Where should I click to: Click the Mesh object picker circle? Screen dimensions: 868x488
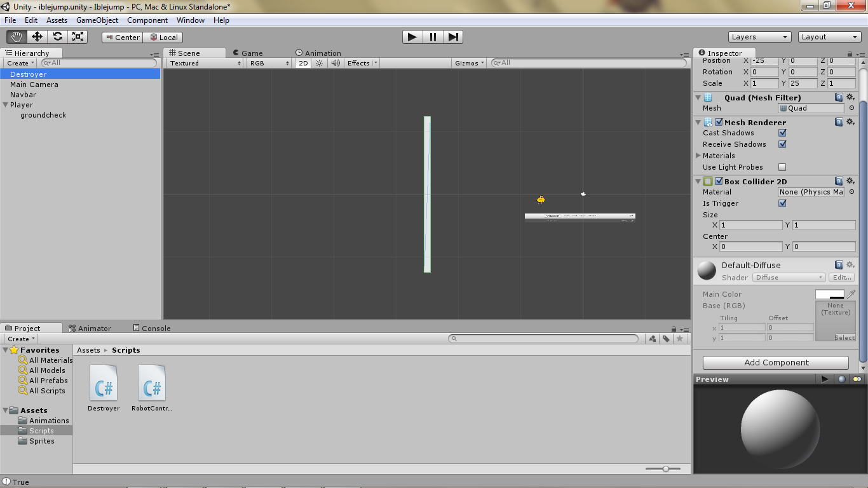(851, 108)
